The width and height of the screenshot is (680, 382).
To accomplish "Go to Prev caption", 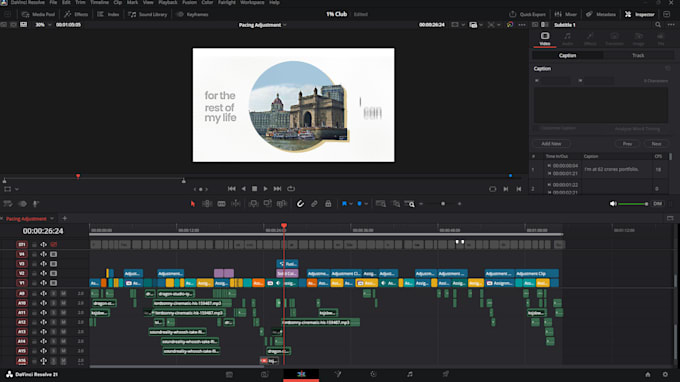I will click(x=627, y=144).
